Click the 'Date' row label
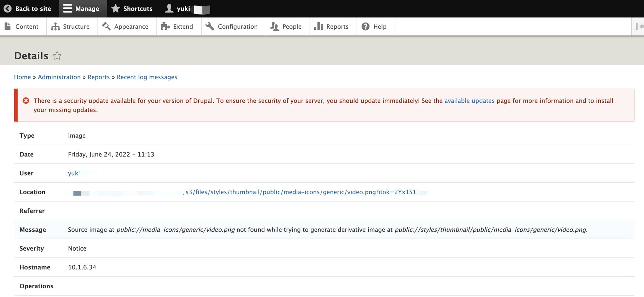This screenshot has height=297, width=644. tap(26, 154)
